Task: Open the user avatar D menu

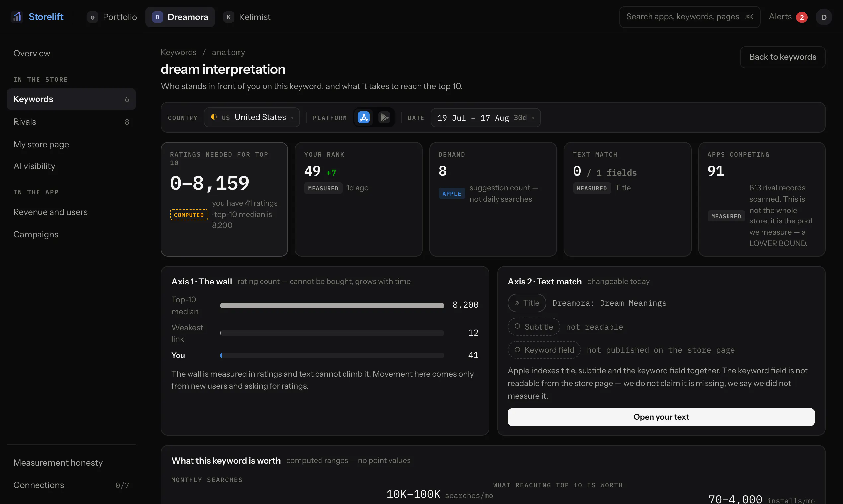Action: (x=824, y=17)
